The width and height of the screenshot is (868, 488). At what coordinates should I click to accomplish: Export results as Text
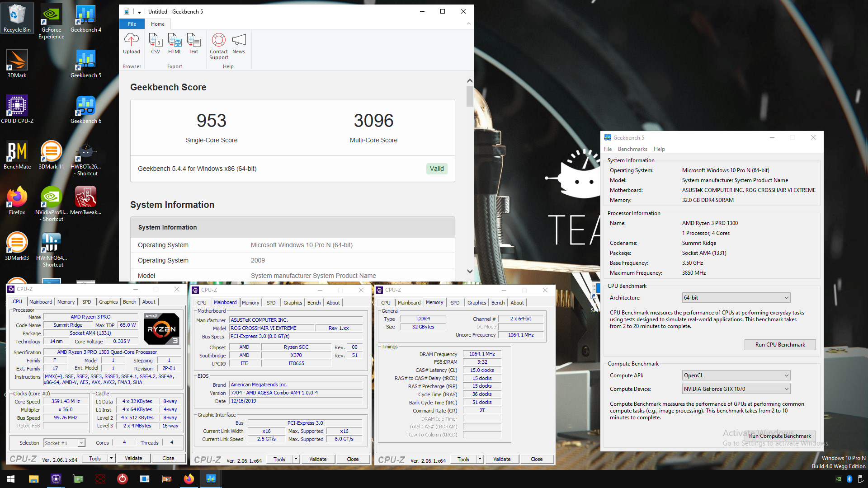(x=193, y=44)
